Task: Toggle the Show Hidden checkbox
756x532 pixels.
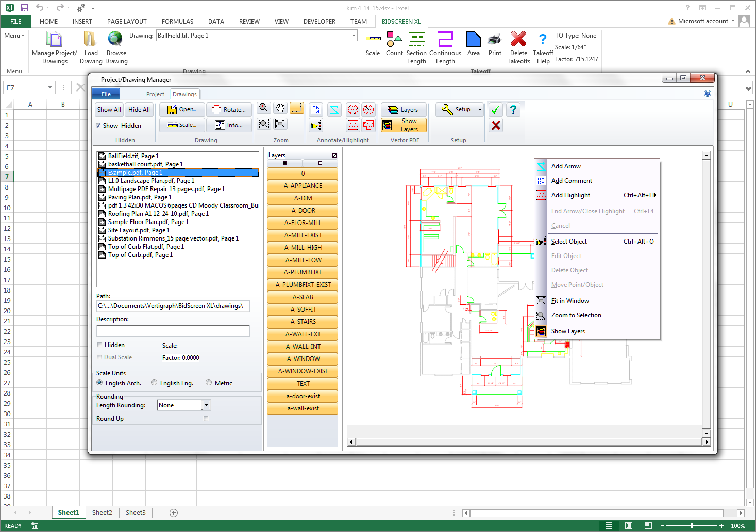Action: coord(98,126)
